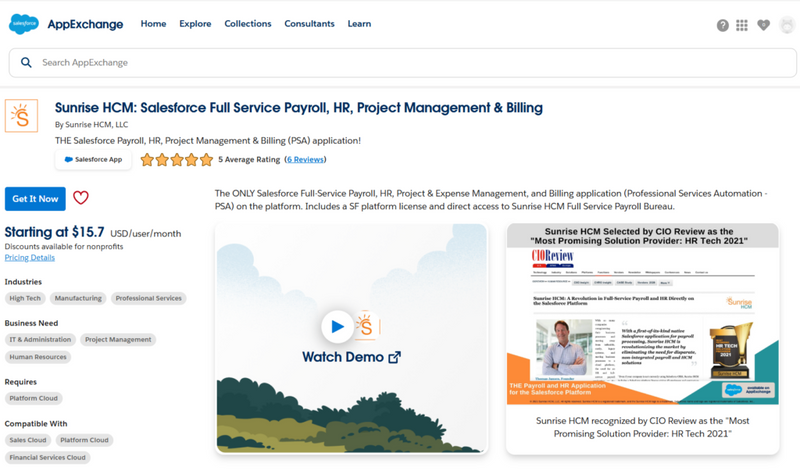Image resolution: width=800 pixels, height=470 pixels.
Task: Click 'By Sunrise HCM, LLC' text
Action: click(91, 125)
